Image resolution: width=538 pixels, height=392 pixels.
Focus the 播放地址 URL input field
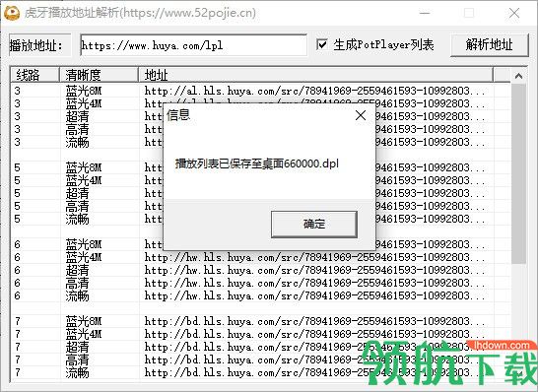pyautogui.click(x=193, y=45)
